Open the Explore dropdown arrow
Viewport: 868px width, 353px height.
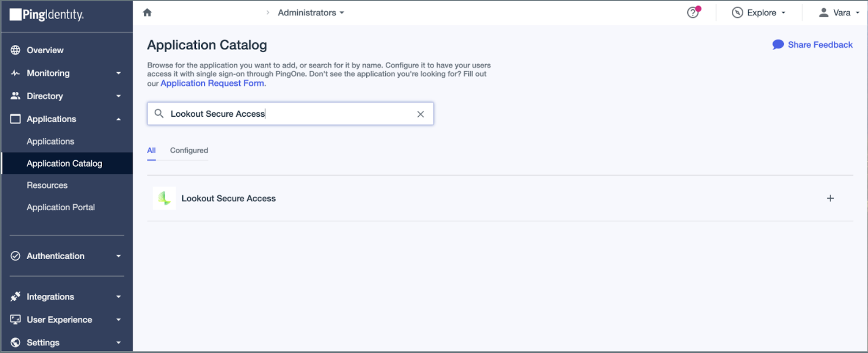point(783,12)
